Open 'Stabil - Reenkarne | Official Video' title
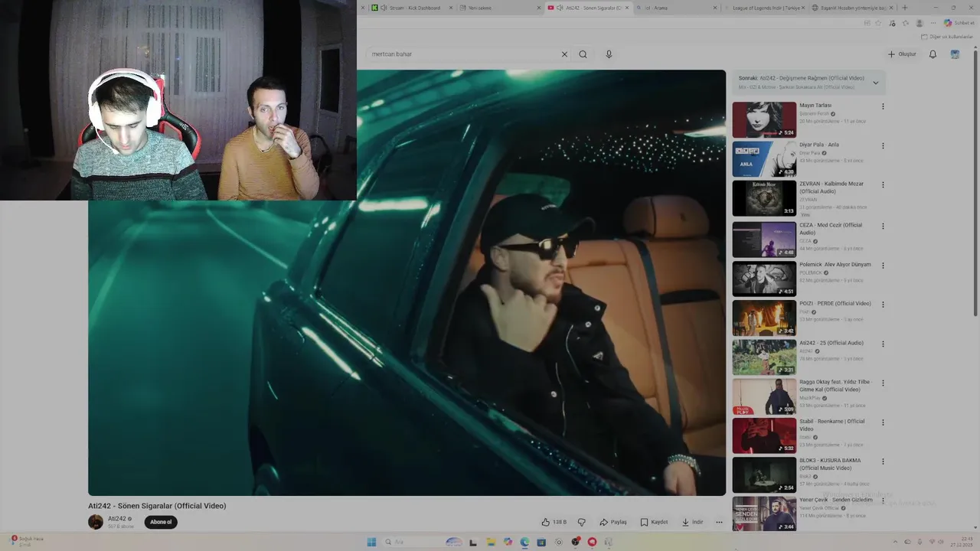 (831, 425)
